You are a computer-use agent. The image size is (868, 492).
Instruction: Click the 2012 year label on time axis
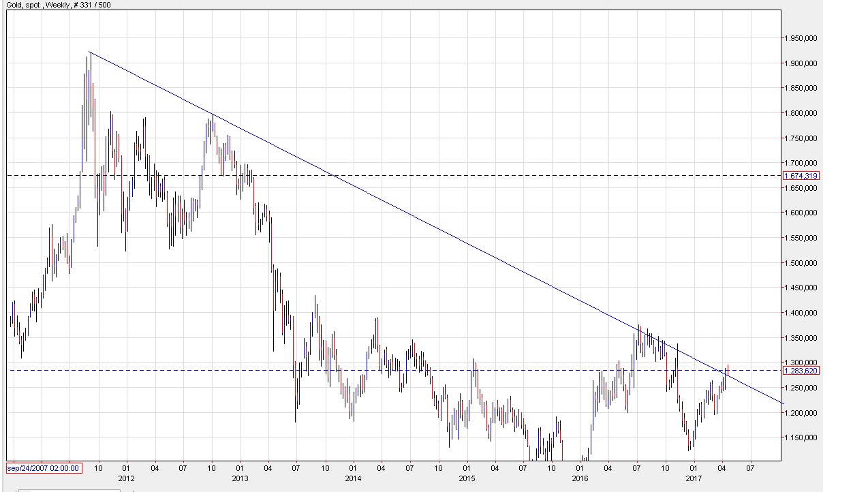(126, 478)
